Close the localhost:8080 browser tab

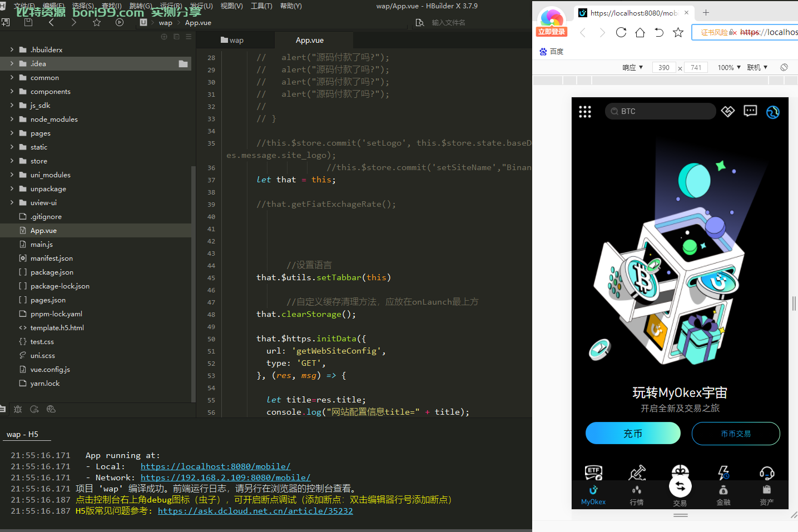(x=686, y=12)
